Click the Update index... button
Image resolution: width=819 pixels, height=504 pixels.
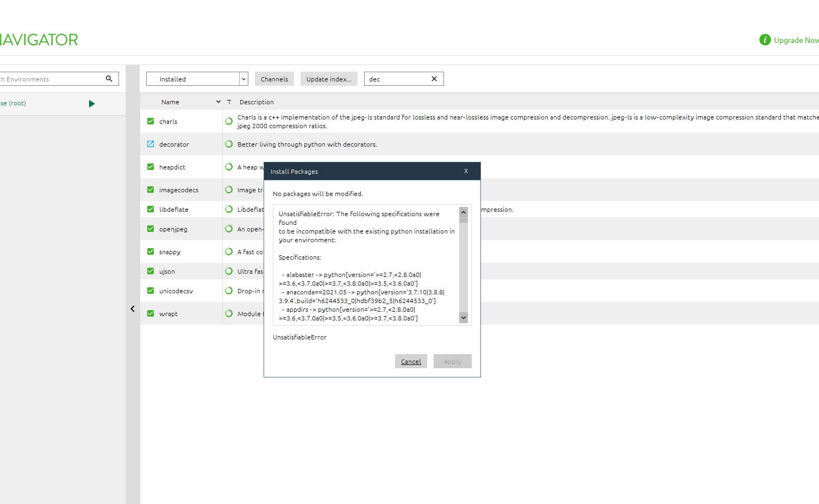328,78
